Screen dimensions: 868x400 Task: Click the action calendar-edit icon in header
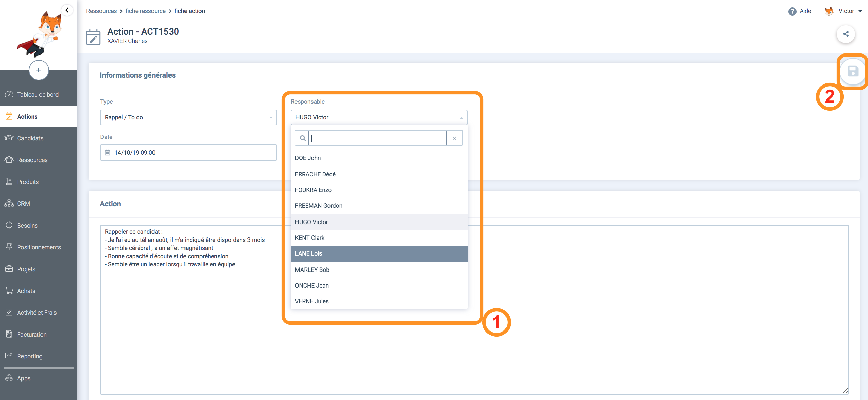pyautogui.click(x=93, y=37)
